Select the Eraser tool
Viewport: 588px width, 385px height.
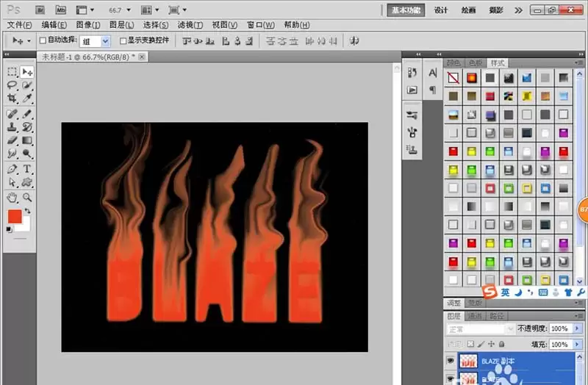12,140
